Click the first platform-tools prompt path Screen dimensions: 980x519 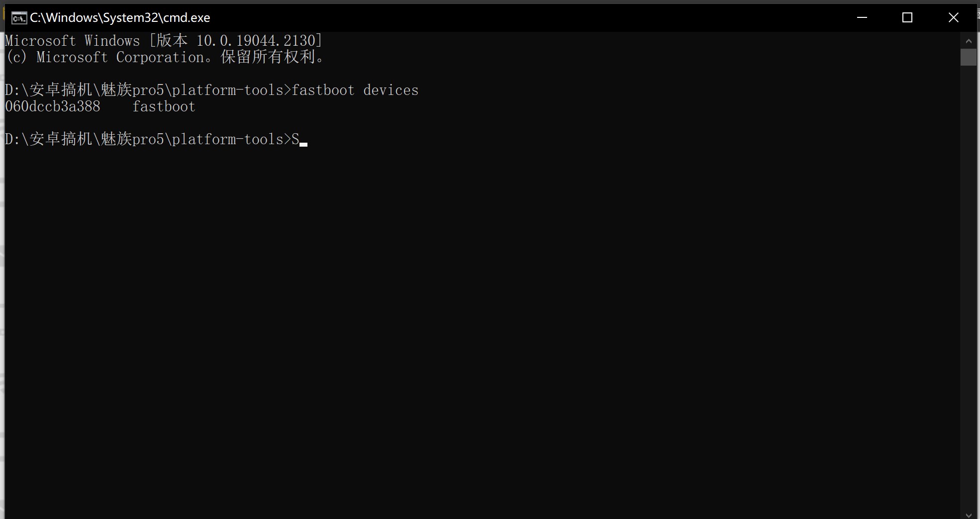[144, 90]
